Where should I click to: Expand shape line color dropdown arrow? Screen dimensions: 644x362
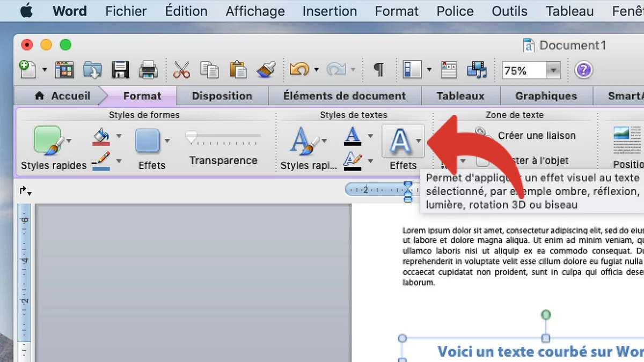pyautogui.click(x=119, y=160)
